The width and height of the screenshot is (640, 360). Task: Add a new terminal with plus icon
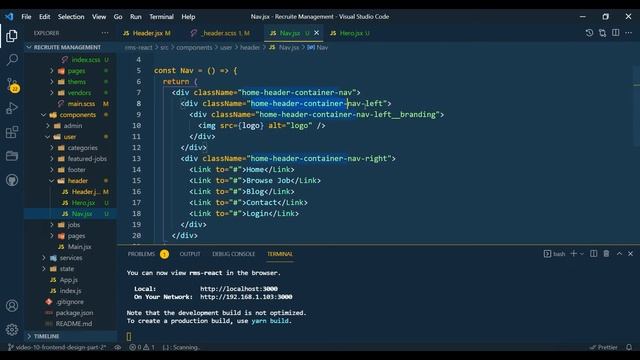573,253
